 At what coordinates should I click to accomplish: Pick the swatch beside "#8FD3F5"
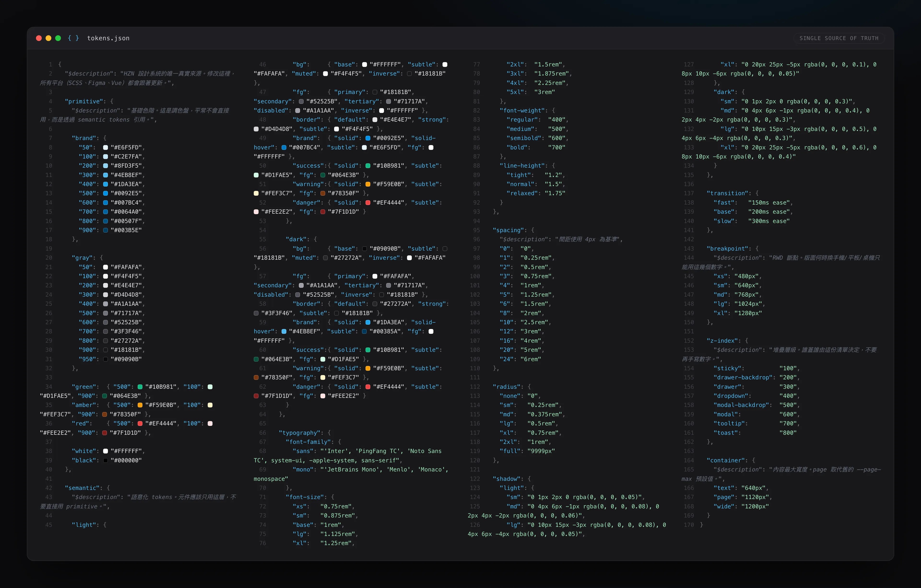(x=106, y=166)
